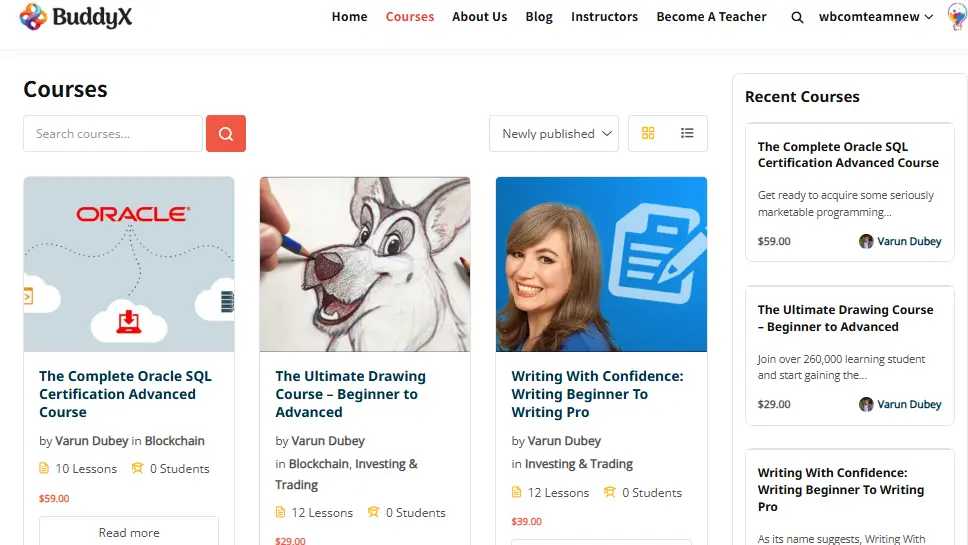Switch to grid view layout

pos(648,133)
